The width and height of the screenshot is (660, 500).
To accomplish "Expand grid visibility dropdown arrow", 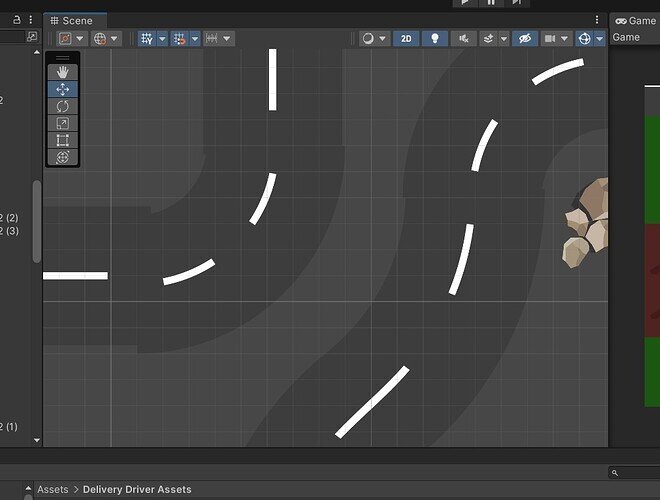I will [x=162, y=39].
